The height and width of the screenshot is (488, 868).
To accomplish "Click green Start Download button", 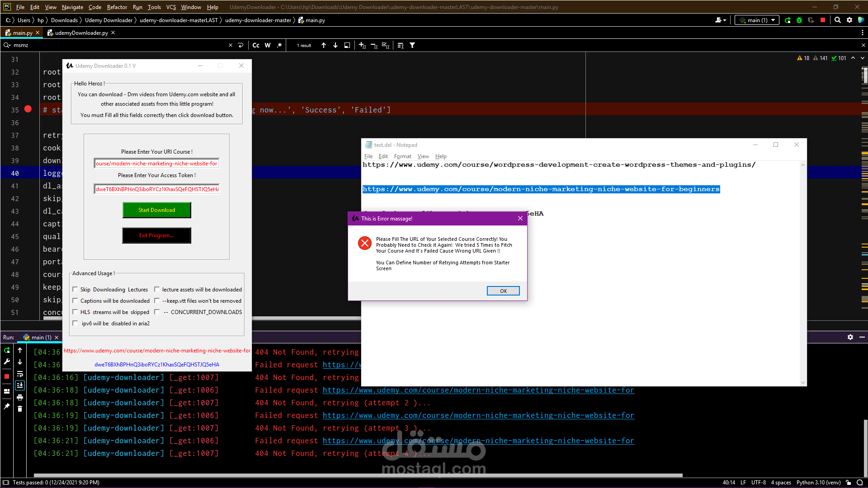I will click(156, 210).
